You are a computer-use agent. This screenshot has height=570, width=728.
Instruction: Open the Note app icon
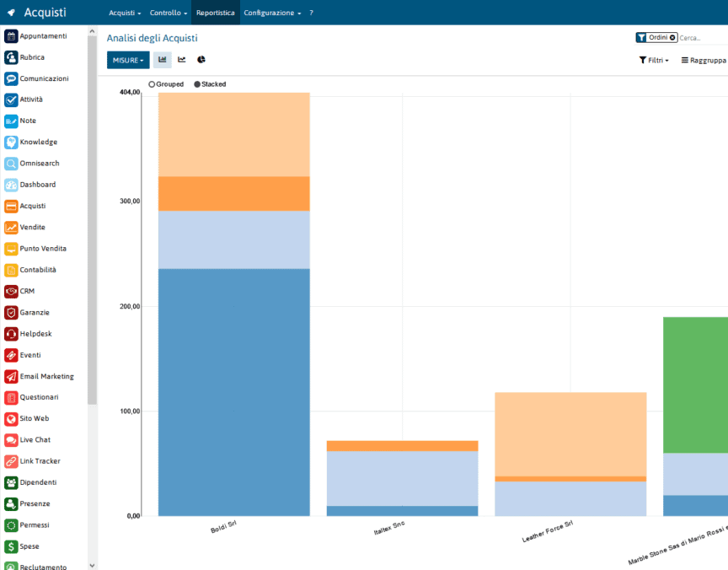coord(11,121)
